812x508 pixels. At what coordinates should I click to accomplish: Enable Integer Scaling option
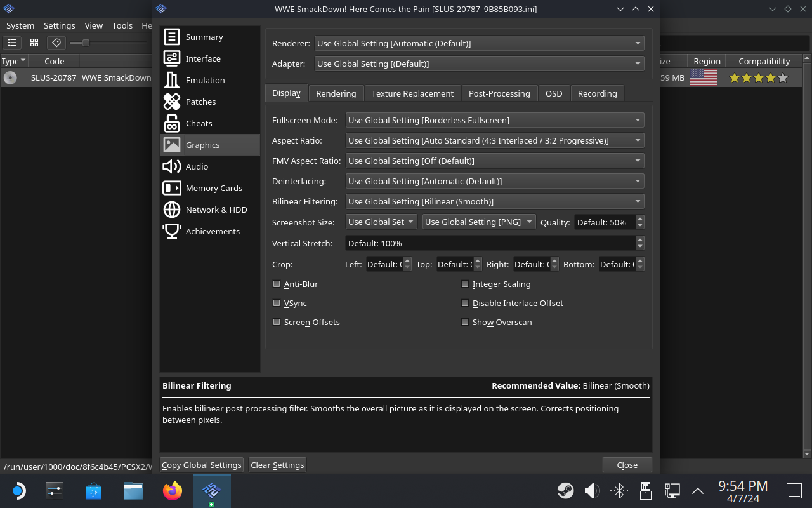(465, 284)
